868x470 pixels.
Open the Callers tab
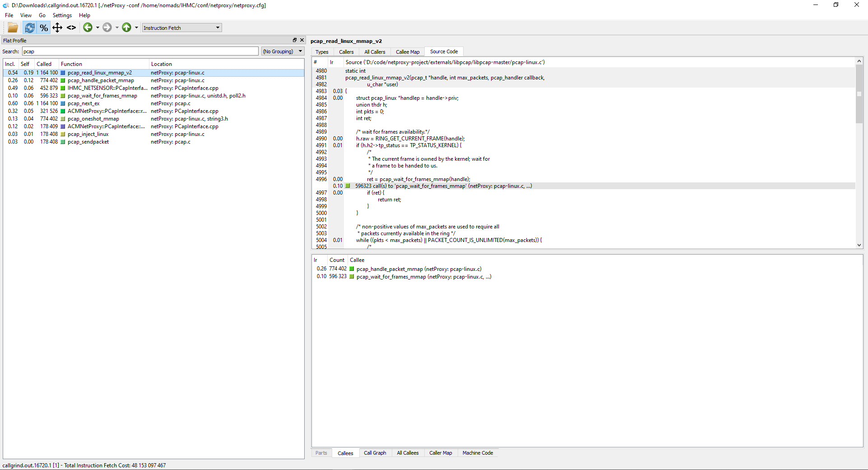click(x=346, y=51)
